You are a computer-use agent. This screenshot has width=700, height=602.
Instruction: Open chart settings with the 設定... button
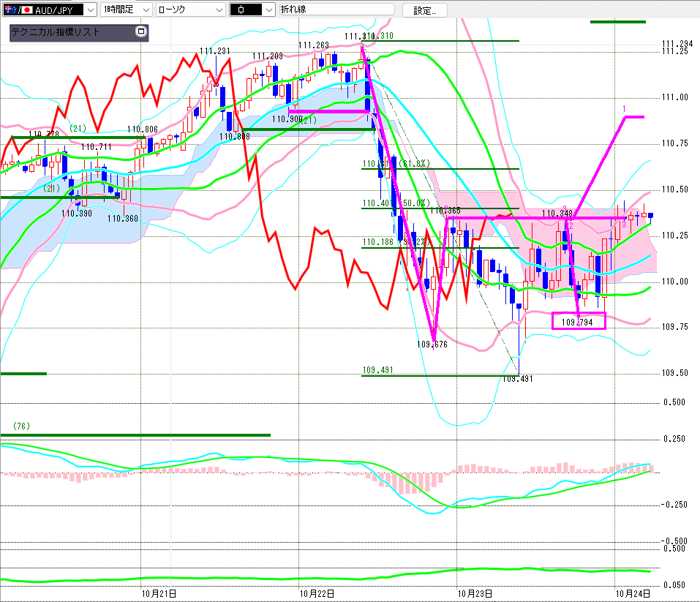click(424, 10)
